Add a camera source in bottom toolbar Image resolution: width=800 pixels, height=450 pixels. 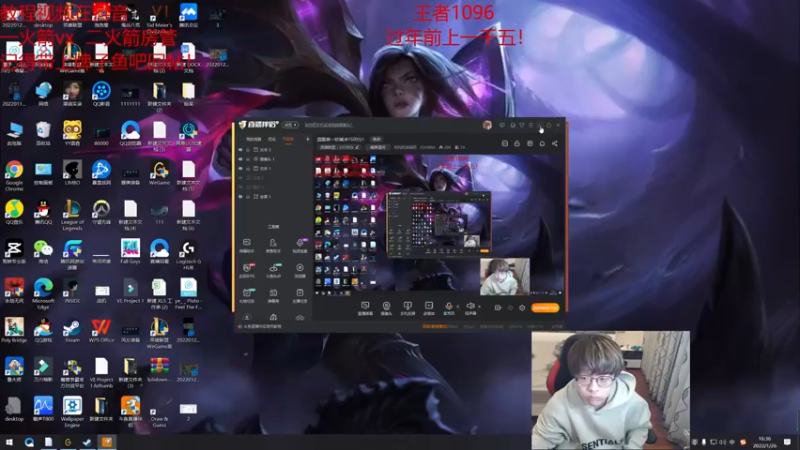(386, 308)
